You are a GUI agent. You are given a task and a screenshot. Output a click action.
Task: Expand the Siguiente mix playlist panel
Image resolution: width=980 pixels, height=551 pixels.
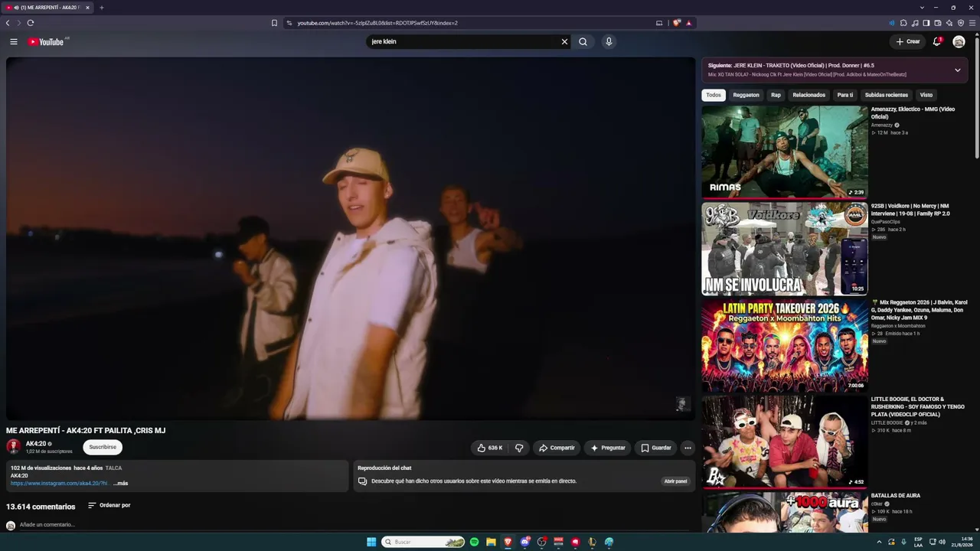(957, 70)
